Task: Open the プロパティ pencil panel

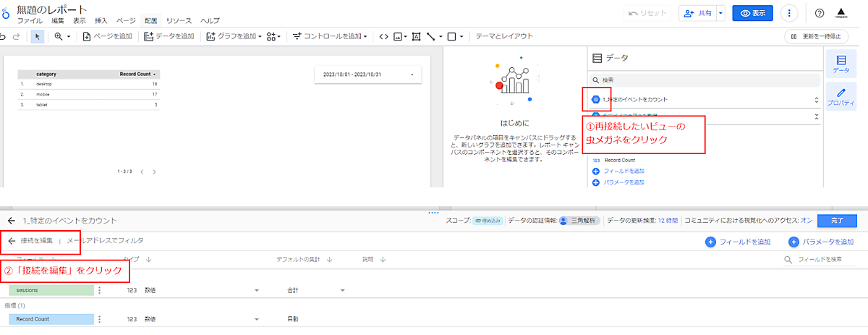Action: [x=841, y=98]
